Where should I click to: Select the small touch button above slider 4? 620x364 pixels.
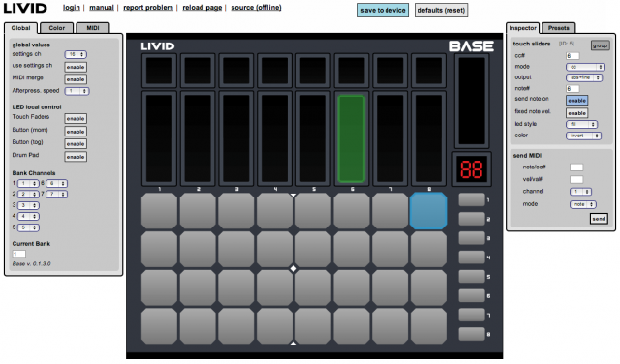tap(274, 71)
